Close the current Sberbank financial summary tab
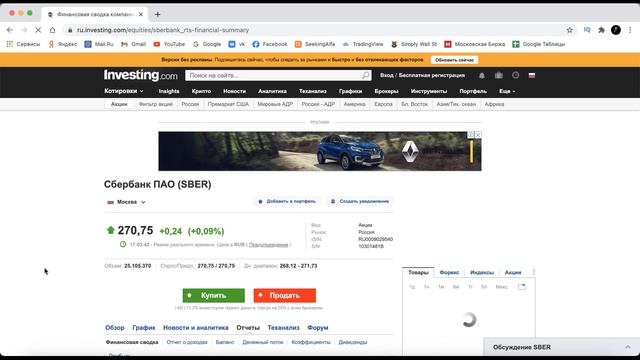This screenshot has width=640, height=360. (141, 14)
